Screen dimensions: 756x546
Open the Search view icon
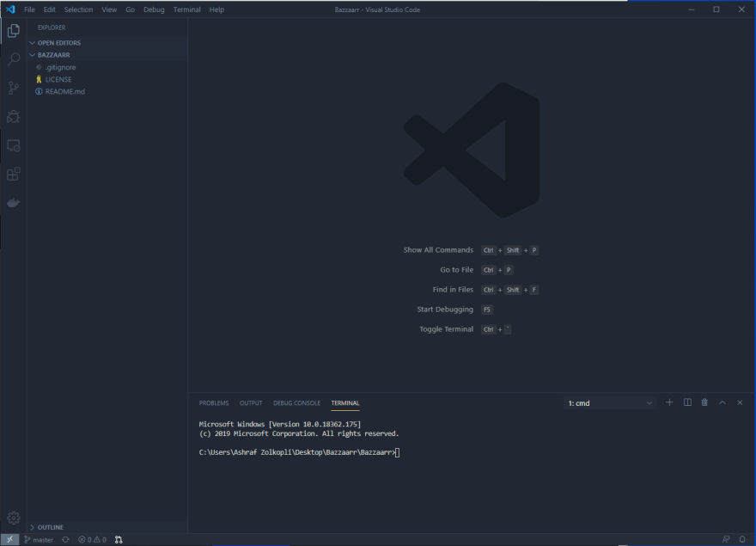click(14, 59)
